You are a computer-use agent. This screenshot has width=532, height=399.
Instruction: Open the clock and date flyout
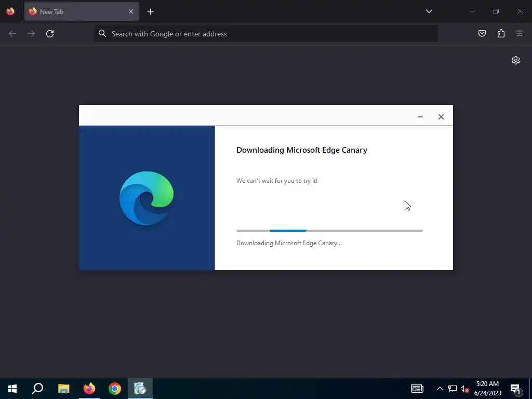click(487, 389)
